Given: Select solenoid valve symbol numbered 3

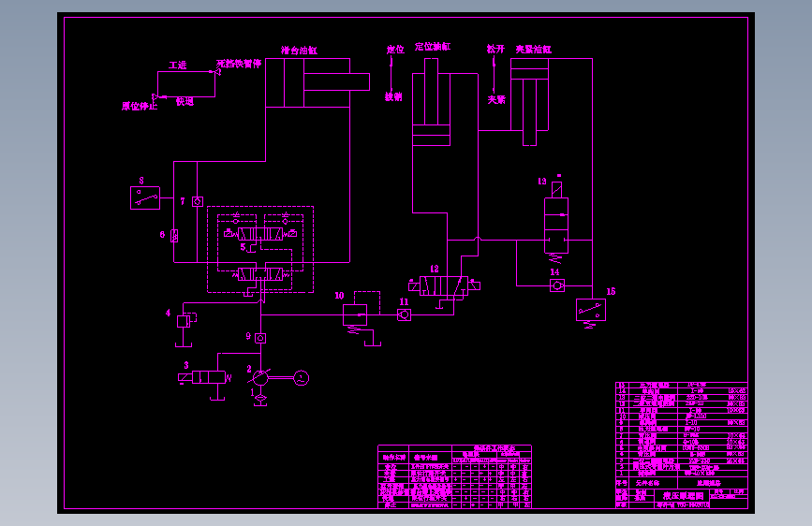Looking at the screenshot, I should (206, 377).
